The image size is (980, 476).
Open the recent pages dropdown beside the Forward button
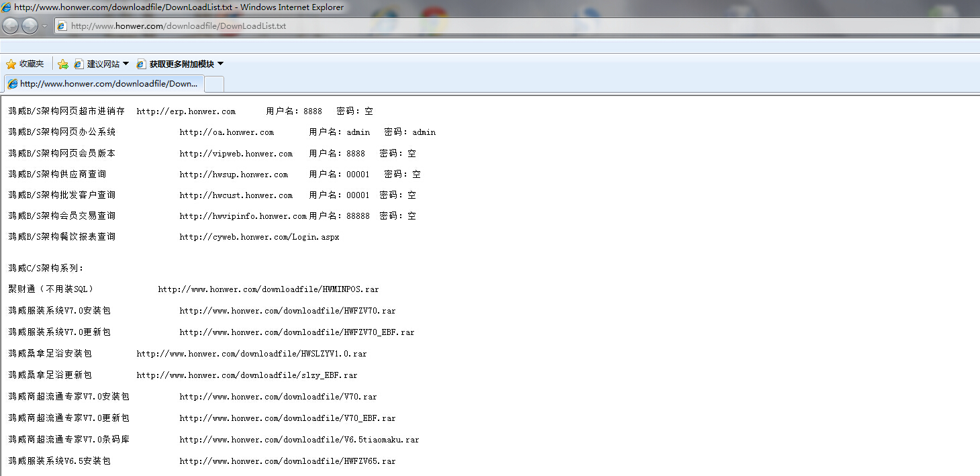point(45,26)
